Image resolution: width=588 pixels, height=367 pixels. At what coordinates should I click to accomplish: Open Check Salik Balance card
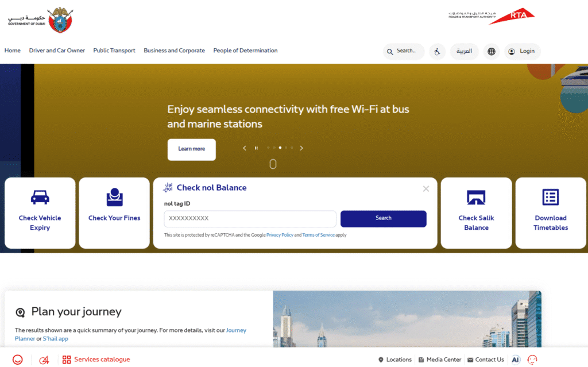pyautogui.click(x=476, y=213)
